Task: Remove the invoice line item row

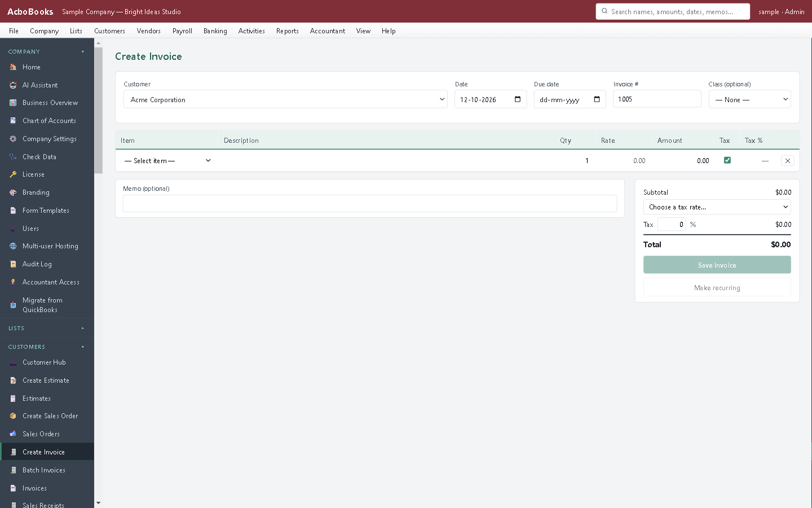Action: (788, 161)
